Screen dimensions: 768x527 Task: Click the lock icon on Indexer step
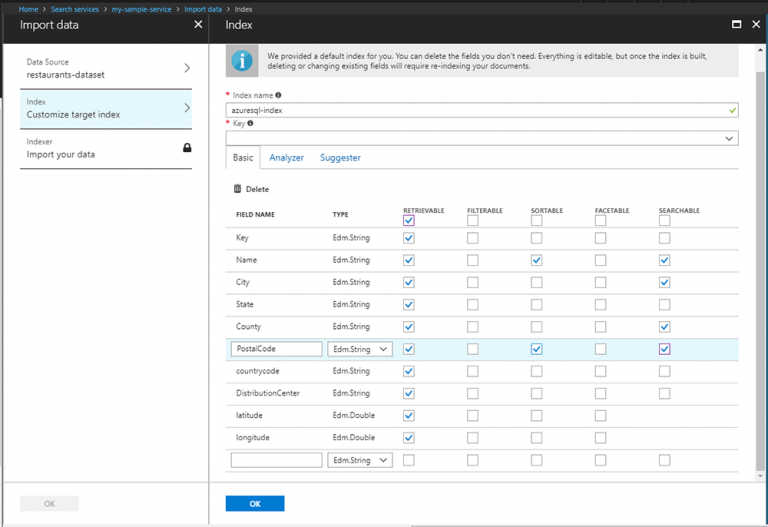(x=187, y=148)
